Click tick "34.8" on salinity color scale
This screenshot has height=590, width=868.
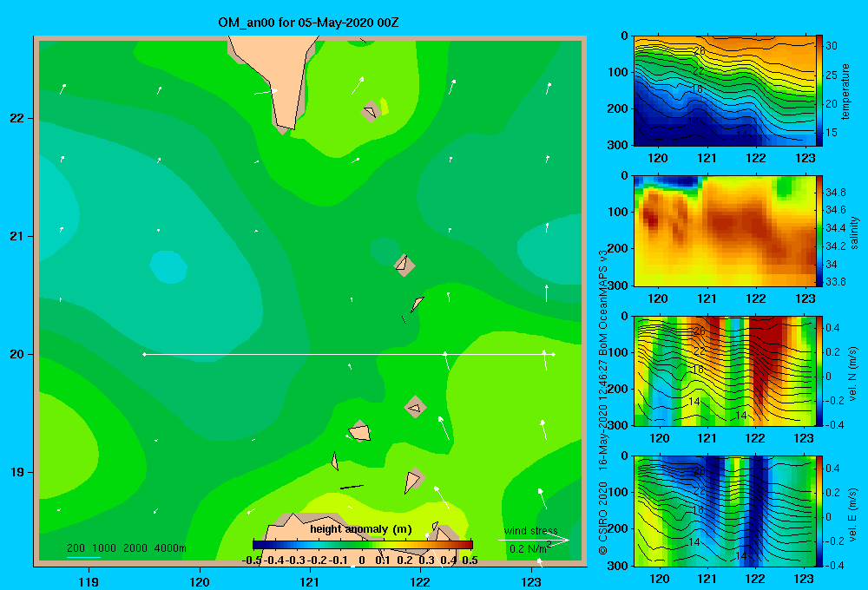pyautogui.click(x=835, y=192)
